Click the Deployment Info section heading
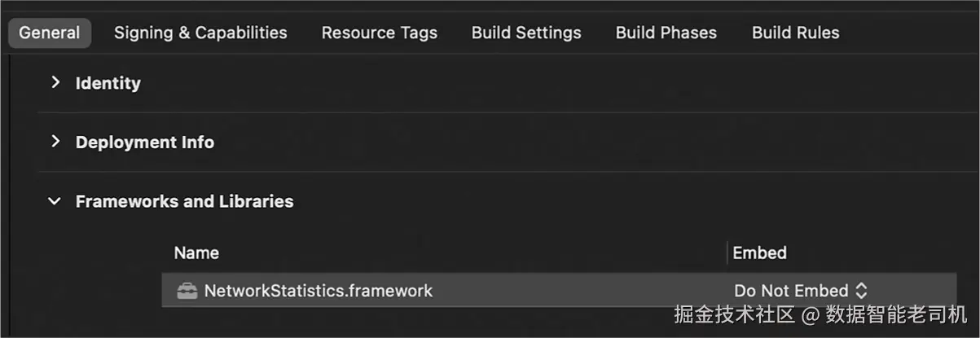 (145, 143)
